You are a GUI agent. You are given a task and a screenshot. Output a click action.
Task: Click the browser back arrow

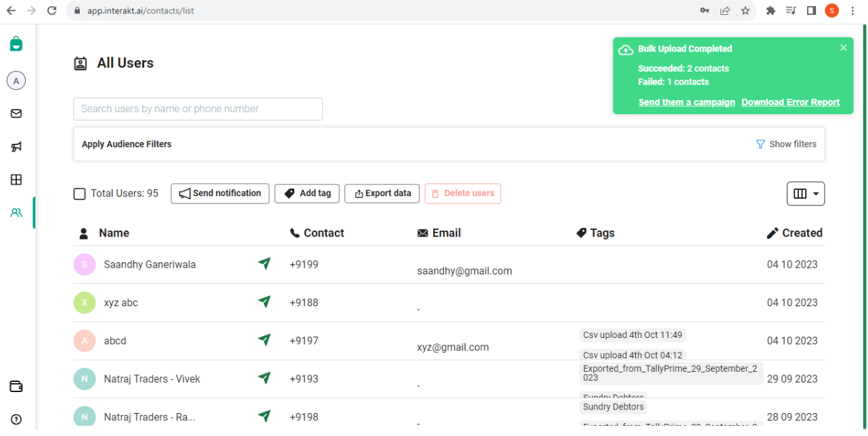pos(11,11)
